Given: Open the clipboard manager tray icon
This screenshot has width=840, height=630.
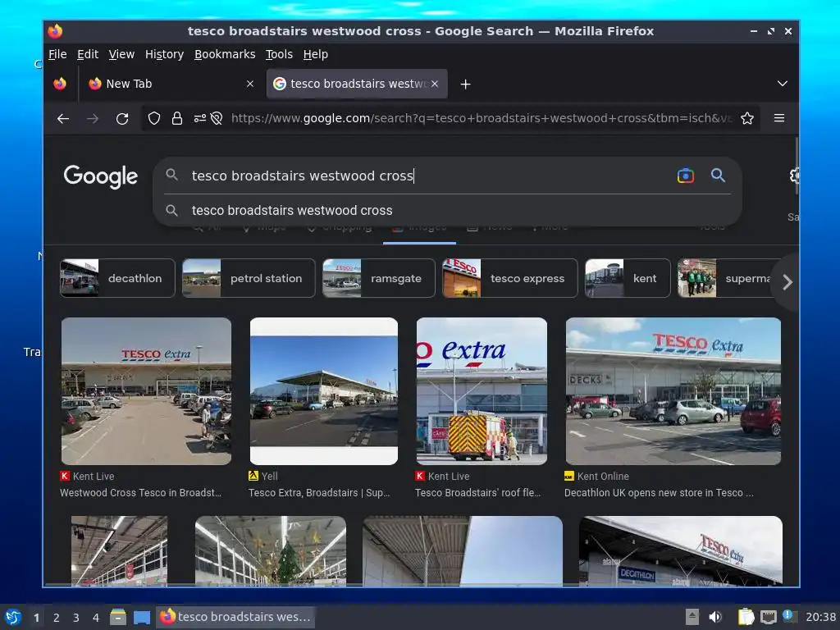Looking at the screenshot, I should point(746,617).
